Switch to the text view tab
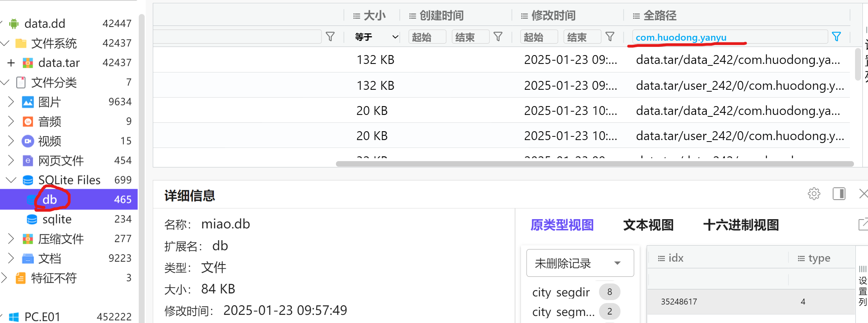The image size is (868, 323). 648,225
